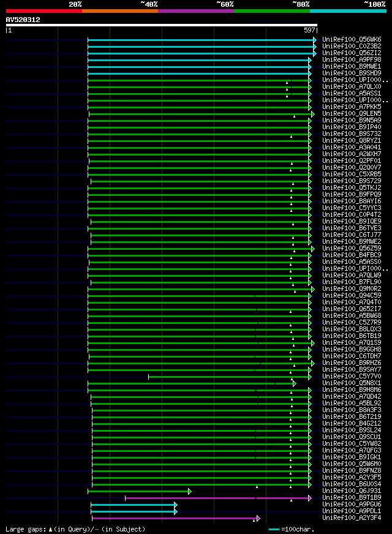392x534 pixels.
Task: Click the UniRef100_Q56Z59 label
Action: tap(352, 249)
